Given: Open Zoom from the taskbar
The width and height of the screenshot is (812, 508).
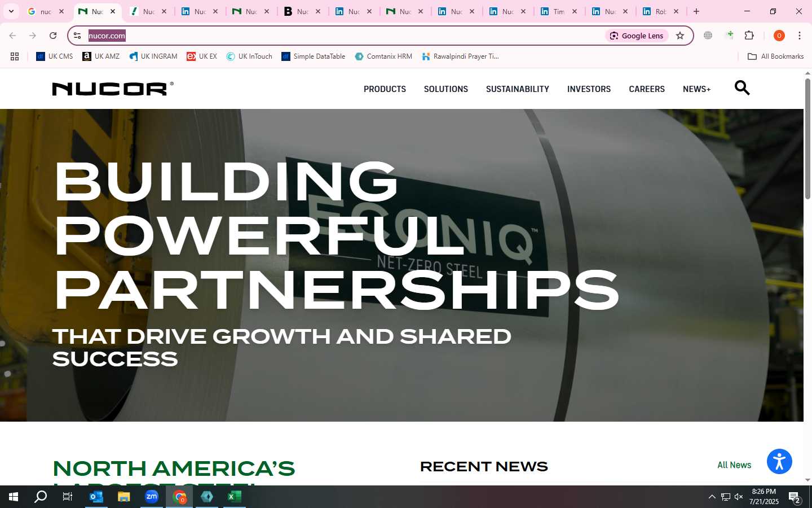Looking at the screenshot, I should click(x=151, y=497).
